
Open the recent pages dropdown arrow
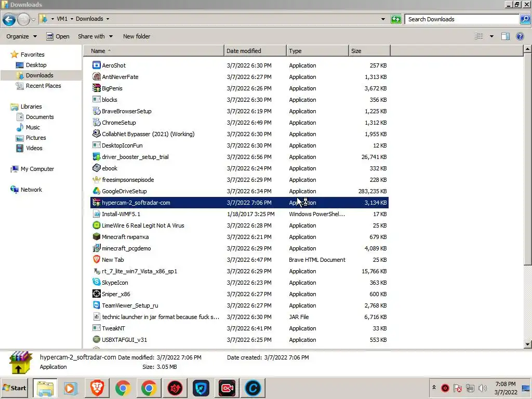click(33, 19)
